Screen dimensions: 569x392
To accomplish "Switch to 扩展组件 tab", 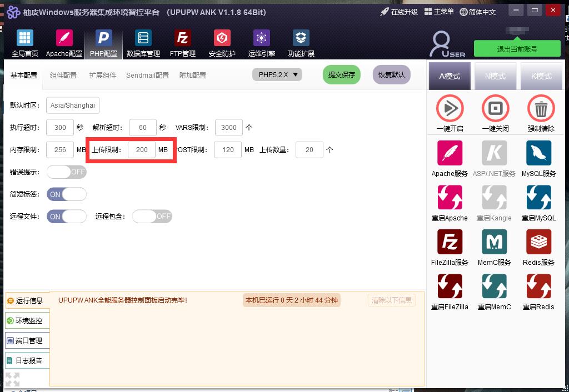I will (103, 76).
